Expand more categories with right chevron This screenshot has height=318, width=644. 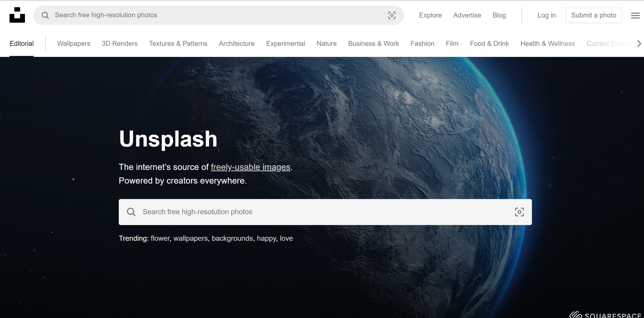pyautogui.click(x=639, y=44)
